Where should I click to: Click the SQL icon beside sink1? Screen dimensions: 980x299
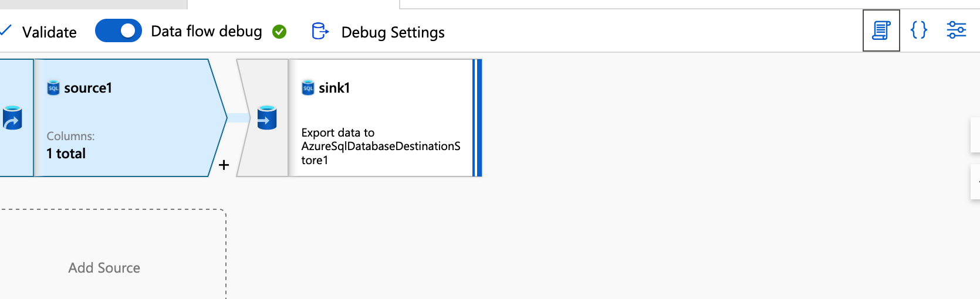tap(308, 88)
